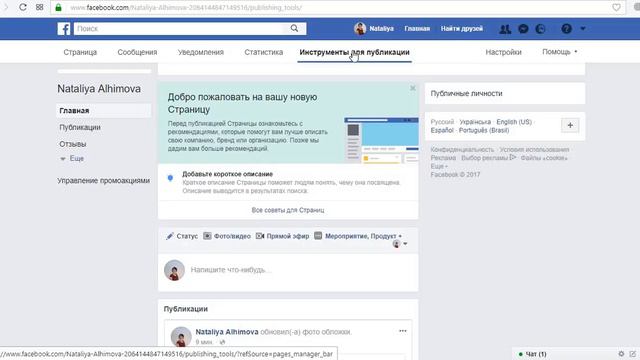Click Nataliya profile avatar in top bar
640x360 pixels.
(360, 28)
